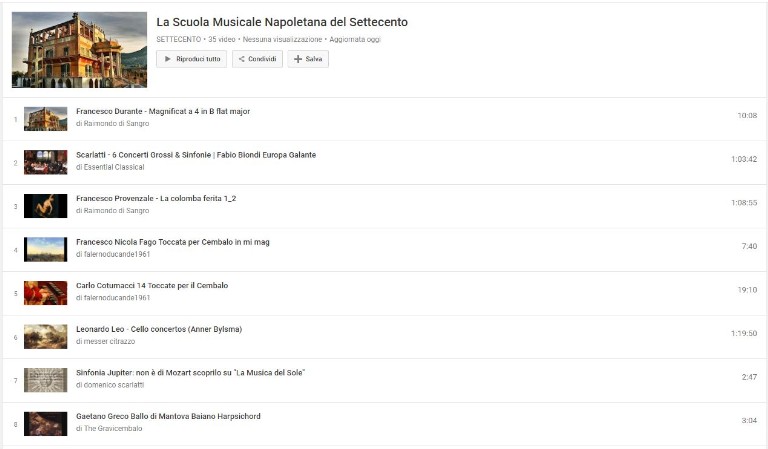This screenshot has width=768, height=449.
Task: Open the La colomba ferita video thumbnail
Action: pyautogui.click(x=46, y=206)
